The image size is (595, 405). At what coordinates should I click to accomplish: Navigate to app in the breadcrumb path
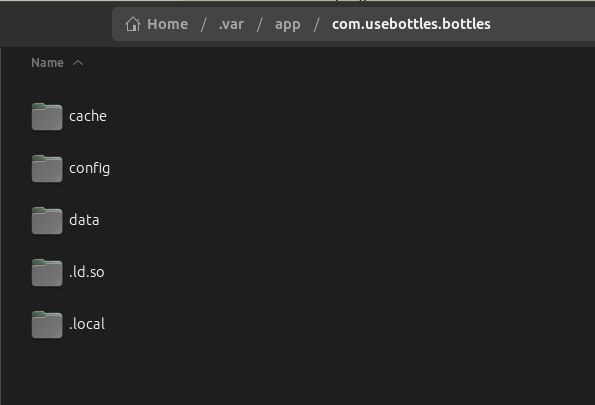coord(288,25)
